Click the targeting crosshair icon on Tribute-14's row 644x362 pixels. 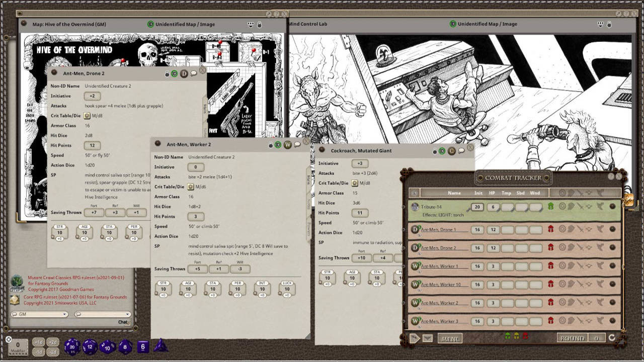click(562, 206)
